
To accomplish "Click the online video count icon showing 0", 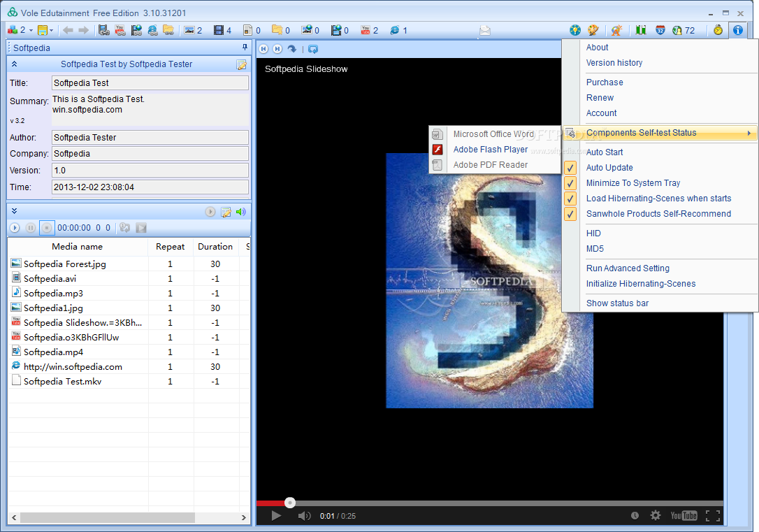I will tap(336, 31).
